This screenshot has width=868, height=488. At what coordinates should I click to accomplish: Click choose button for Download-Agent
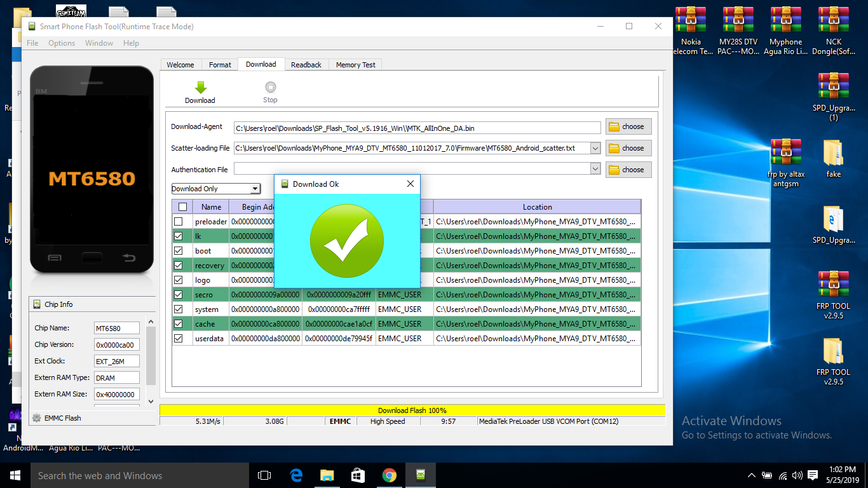pyautogui.click(x=628, y=126)
